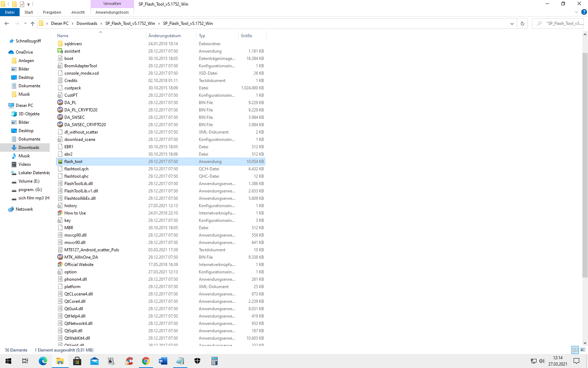Open the flash_tool application file
The height and width of the screenshot is (368, 588).
(161, 162)
